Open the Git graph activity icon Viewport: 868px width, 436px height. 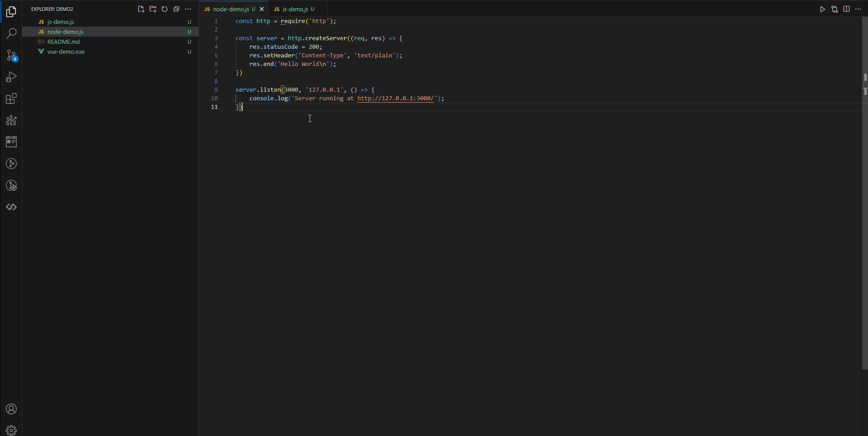(x=11, y=164)
